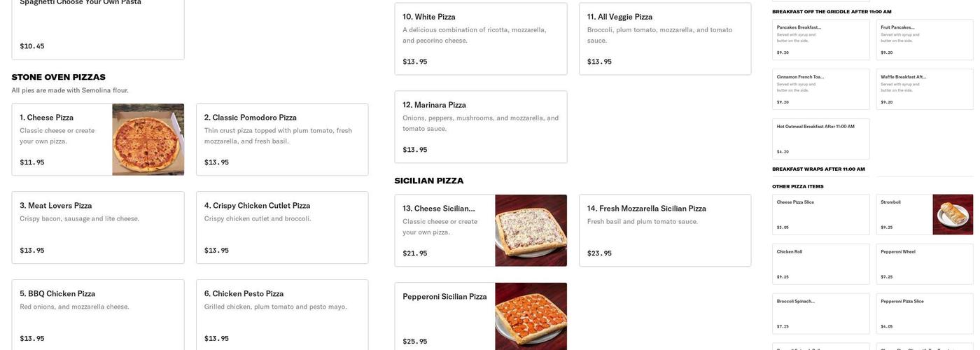Click the Stone Oven Pizzas heading

point(58,77)
